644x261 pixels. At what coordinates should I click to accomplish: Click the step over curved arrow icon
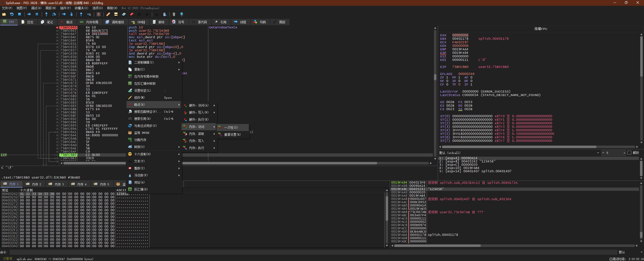[54, 14]
